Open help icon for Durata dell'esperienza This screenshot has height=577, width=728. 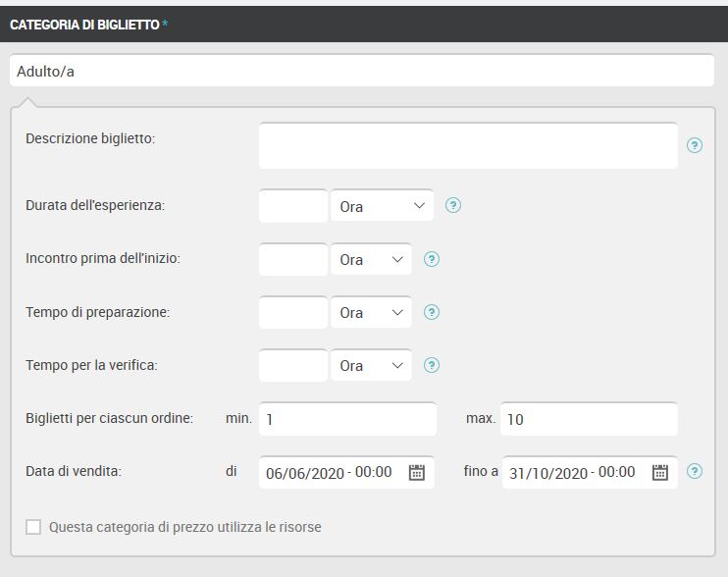pyautogui.click(x=452, y=205)
